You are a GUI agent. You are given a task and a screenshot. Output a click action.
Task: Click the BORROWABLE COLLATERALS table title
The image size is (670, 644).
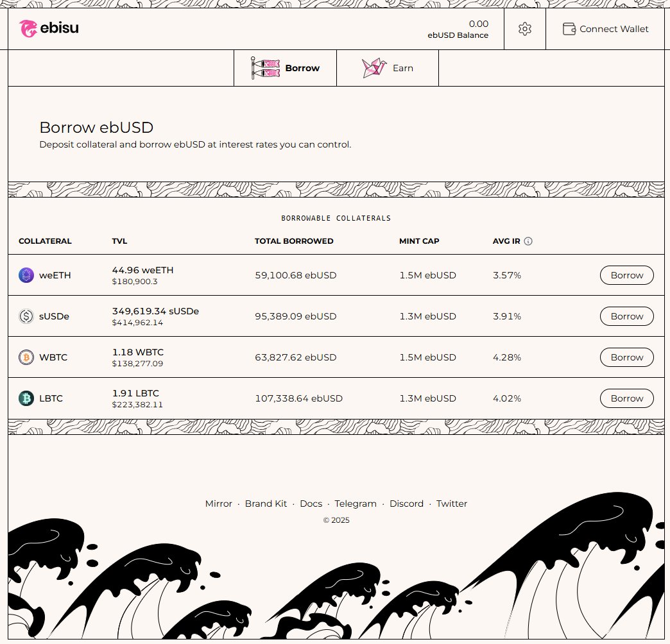336,218
